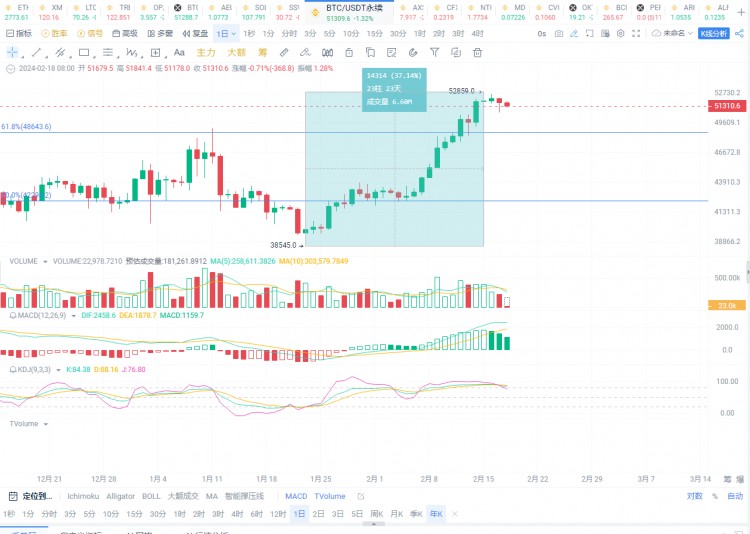Select the rectangle drawing tool
750x534 pixels.
tap(82, 52)
